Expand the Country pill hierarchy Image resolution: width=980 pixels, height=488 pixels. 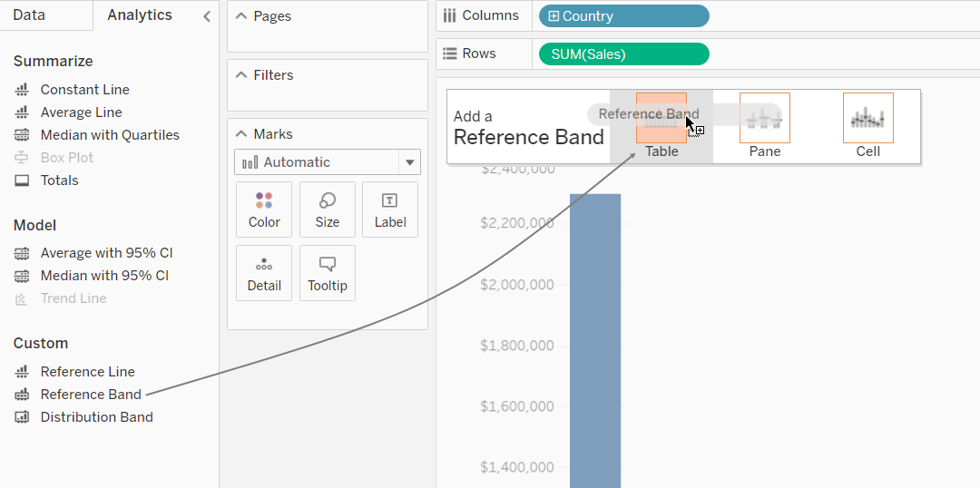point(554,17)
